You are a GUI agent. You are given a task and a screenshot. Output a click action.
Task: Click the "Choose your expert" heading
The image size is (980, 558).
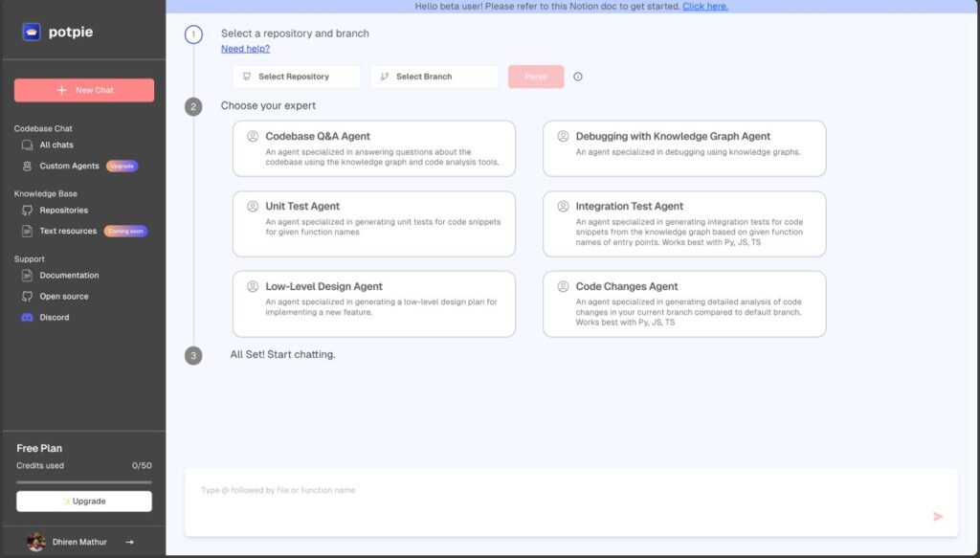pos(268,105)
